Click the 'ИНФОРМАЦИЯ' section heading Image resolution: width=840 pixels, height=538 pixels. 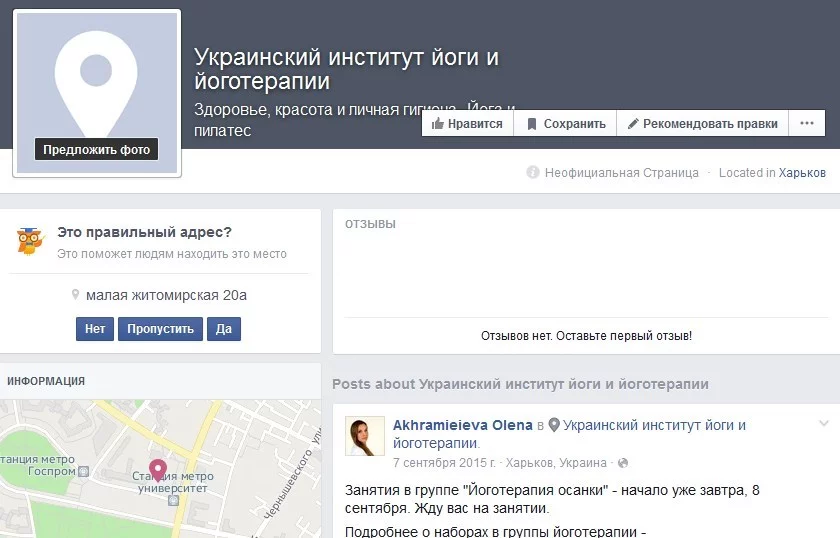(46, 381)
